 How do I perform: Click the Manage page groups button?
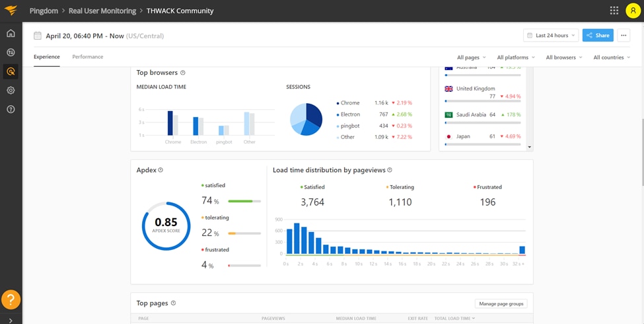coord(501,304)
